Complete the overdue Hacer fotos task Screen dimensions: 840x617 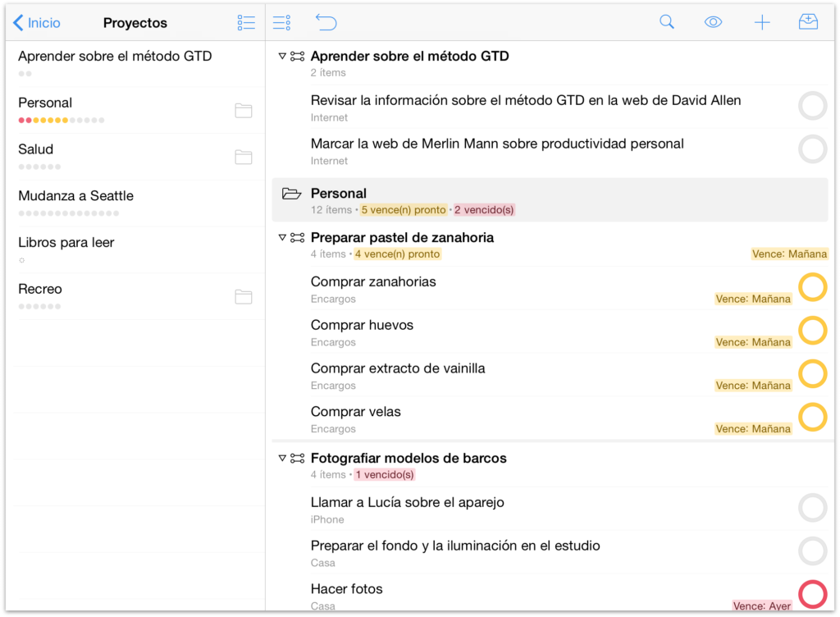pyautogui.click(x=812, y=593)
